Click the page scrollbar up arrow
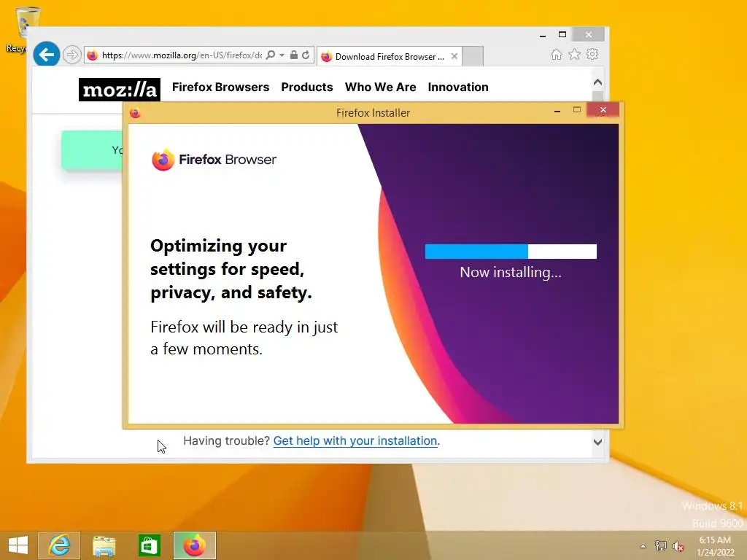 (x=598, y=82)
